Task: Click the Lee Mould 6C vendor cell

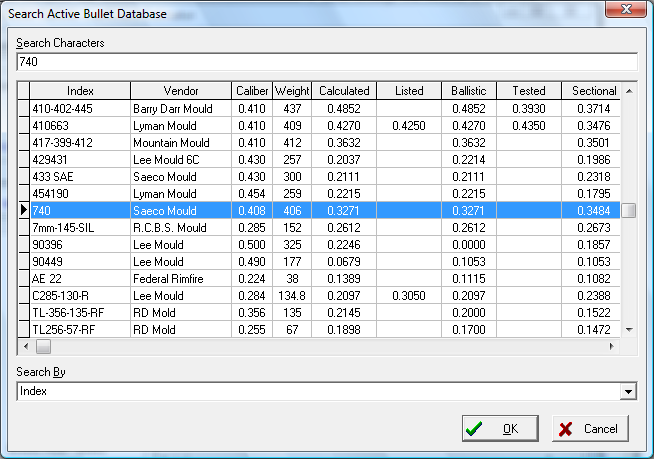Action: point(181,160)
